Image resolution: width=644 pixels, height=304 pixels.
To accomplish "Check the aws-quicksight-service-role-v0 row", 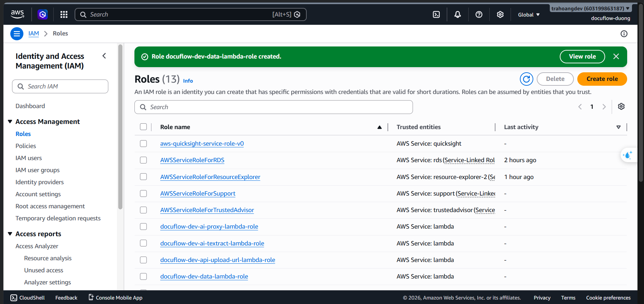I will click(143, 144).
